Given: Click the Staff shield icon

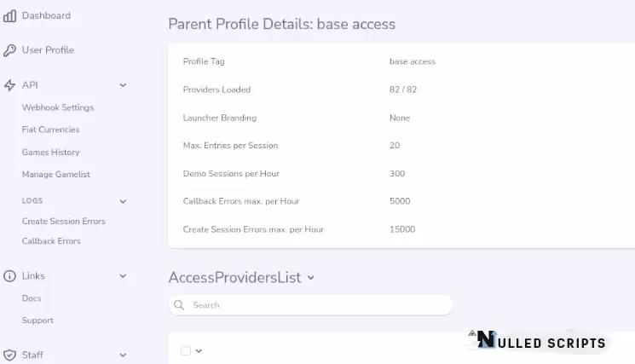Looking at the screenshot, I should click(x=9, y=355).
